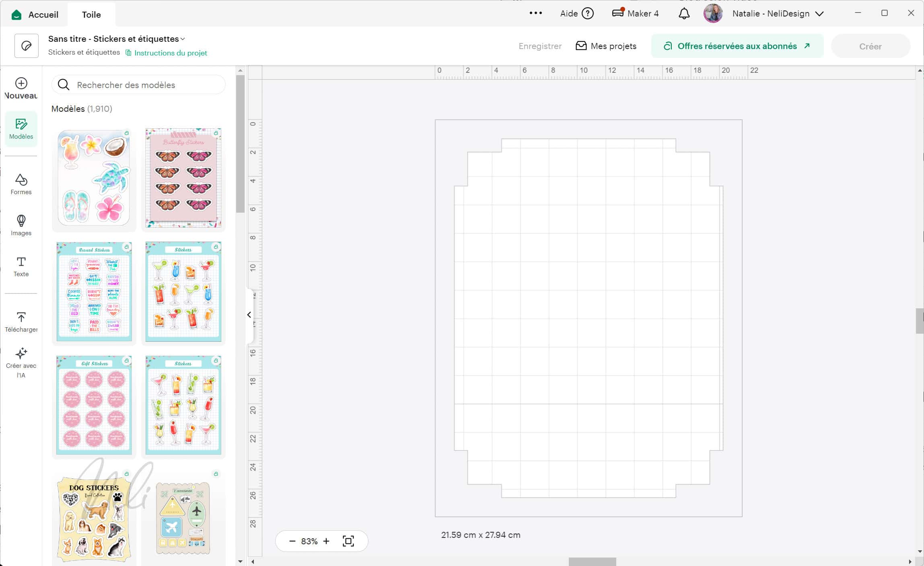Screen dimensions: 924x566
Task: Collapse the templates panel with the chevron
Action: (x=249, y=315)
